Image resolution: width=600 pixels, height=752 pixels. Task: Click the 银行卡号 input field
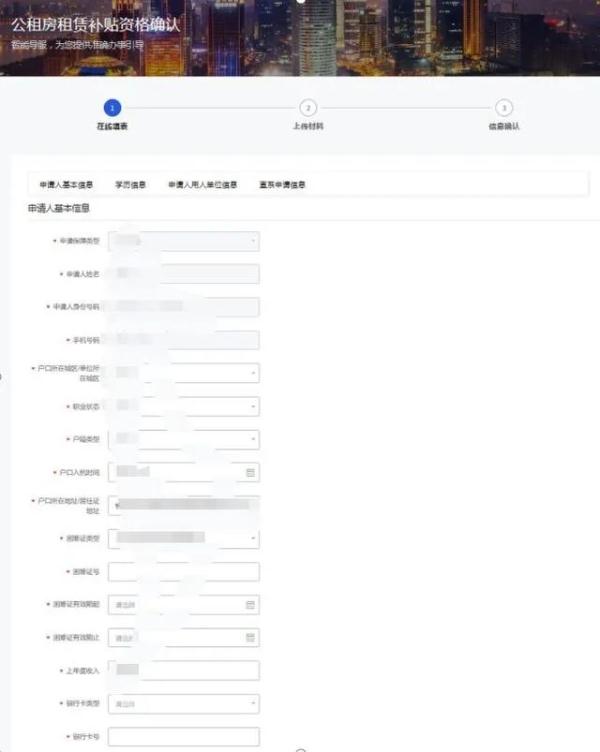pyautogui.click(x=183, y=737)
